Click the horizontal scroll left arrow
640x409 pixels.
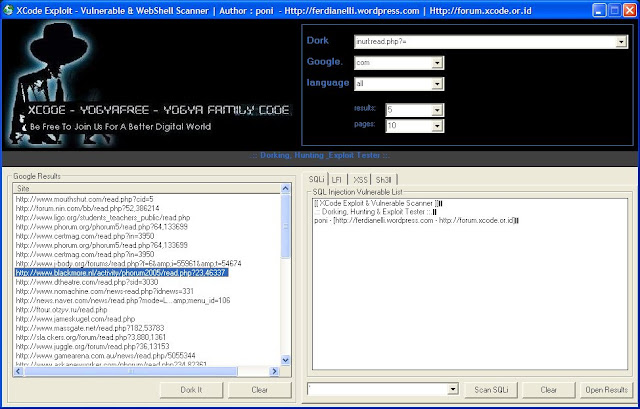pos(18,371)
